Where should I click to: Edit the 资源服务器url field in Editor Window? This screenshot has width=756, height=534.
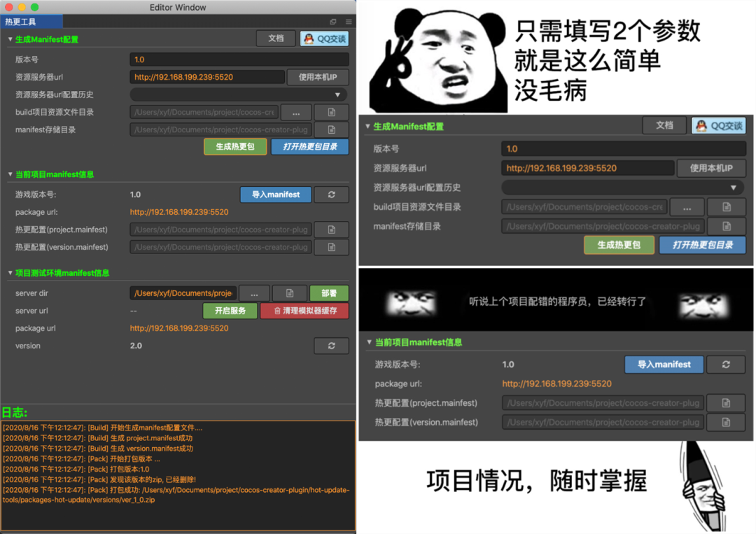point(207,77)
